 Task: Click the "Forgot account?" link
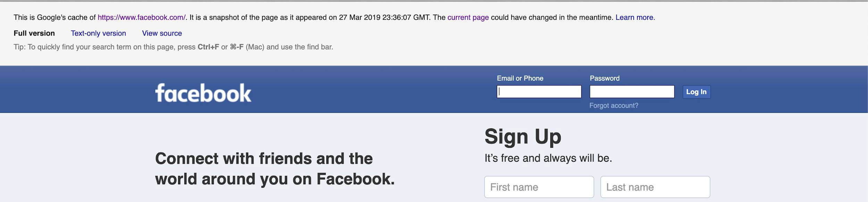click(x=614, y=106)
